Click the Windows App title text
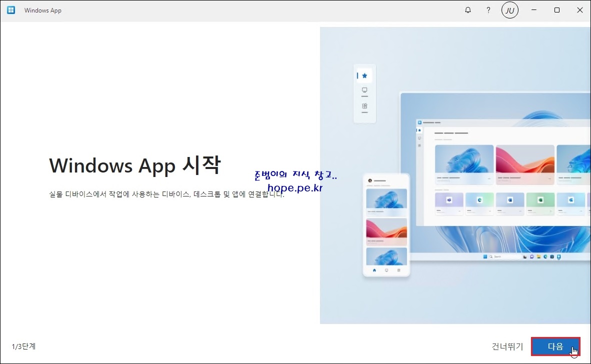Viewport: 591px width, 364px height. point(43,10)
